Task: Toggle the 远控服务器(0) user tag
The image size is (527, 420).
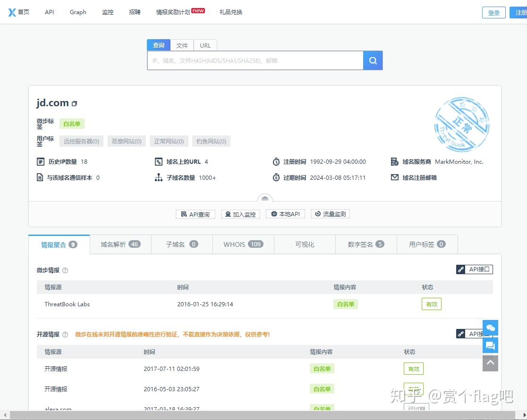Action: [x=81, y=141]
